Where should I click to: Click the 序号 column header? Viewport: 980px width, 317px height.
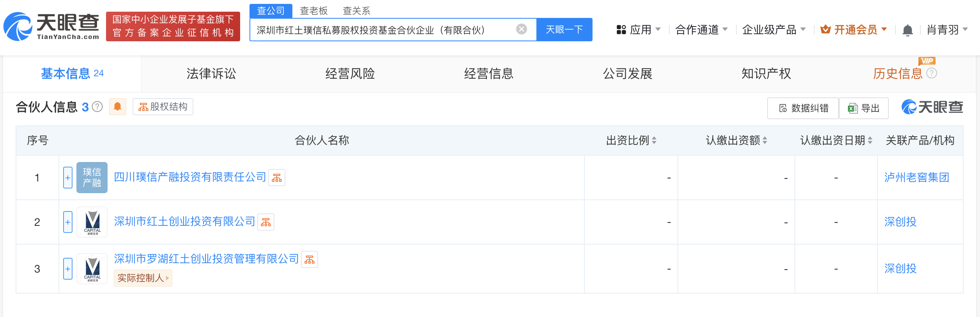tap(37, 140)
